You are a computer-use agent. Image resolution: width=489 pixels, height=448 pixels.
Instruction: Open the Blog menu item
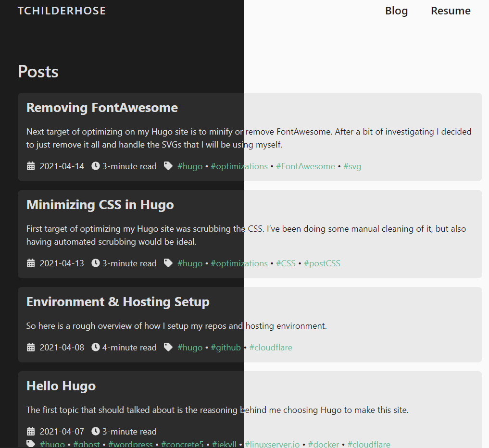[396, 11]
